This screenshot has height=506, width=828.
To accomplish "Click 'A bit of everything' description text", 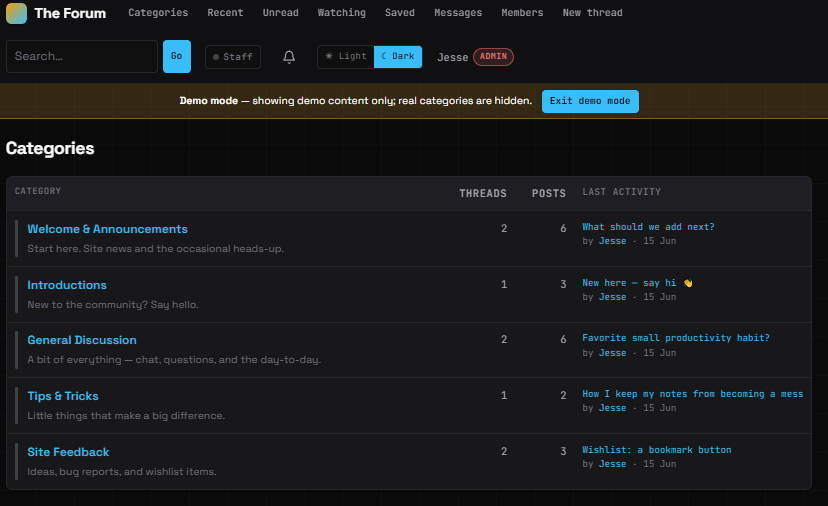I will [174, 360].
